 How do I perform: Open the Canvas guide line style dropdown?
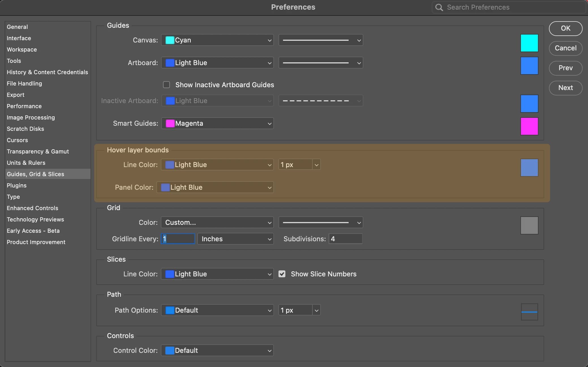coord(321,40)
